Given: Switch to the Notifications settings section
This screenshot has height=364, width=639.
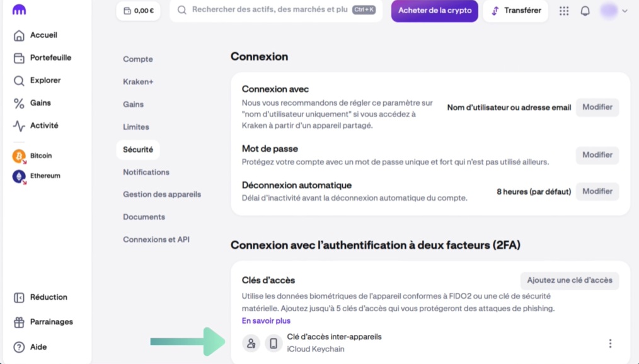Looking at the screenshot, I should pyautogui.click(x=146, y=172).
